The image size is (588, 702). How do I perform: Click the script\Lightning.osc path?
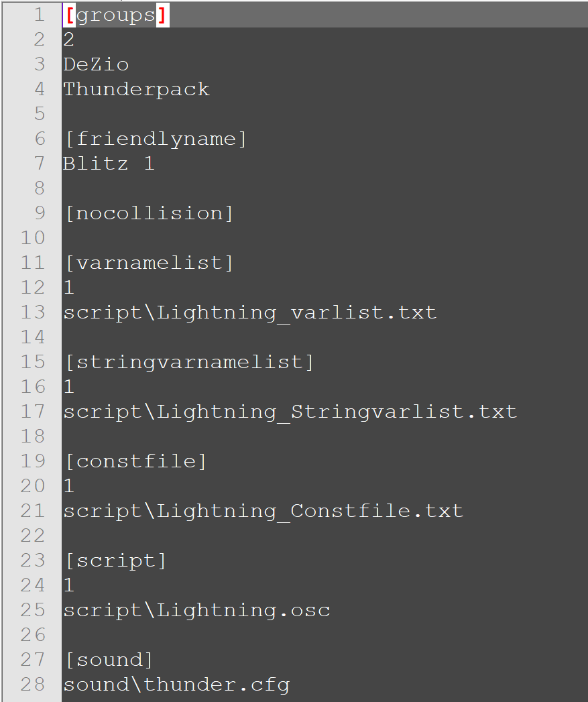[x=196, y=610]
